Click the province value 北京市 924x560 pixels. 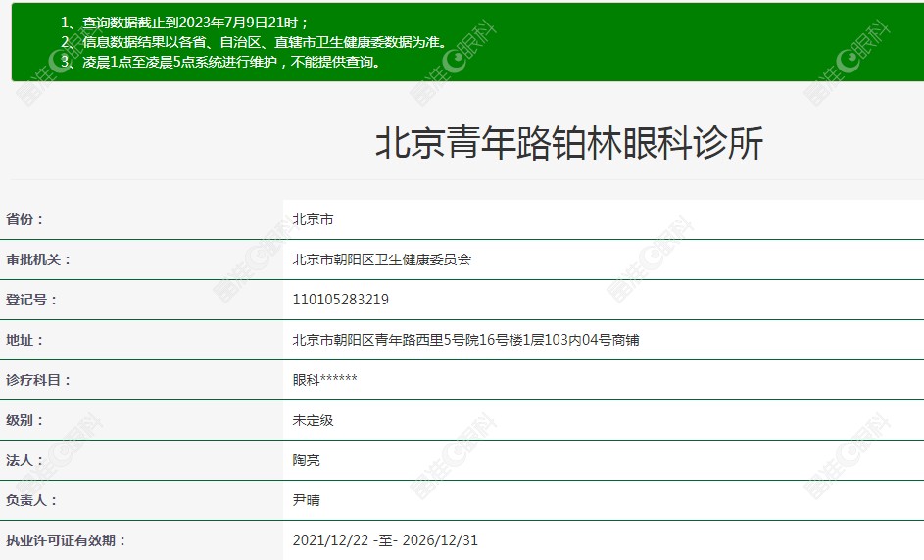tap(313, 219)
